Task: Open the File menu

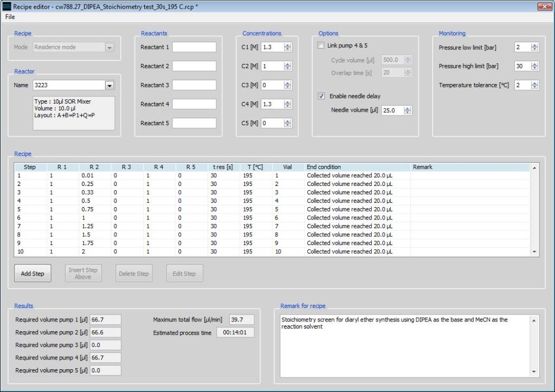Action: tap(10, 17)
